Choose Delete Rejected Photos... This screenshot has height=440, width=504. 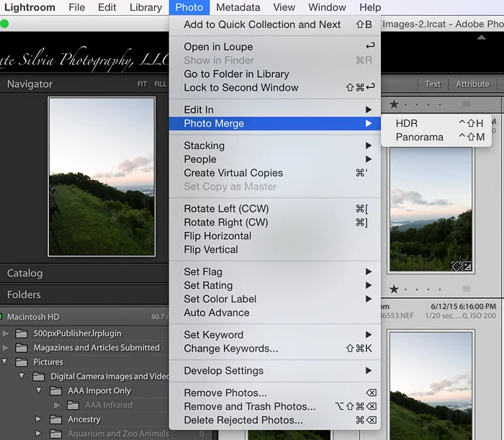pyautogui.click(x=275, y=420)
